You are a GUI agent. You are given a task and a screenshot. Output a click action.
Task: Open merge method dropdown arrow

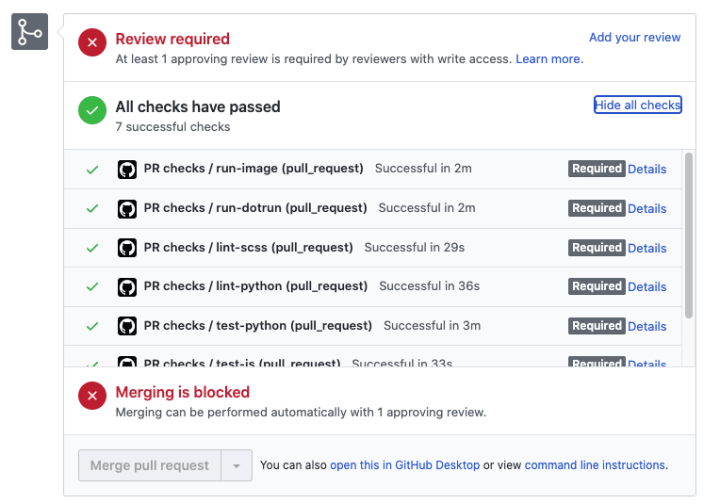point(237,465)
